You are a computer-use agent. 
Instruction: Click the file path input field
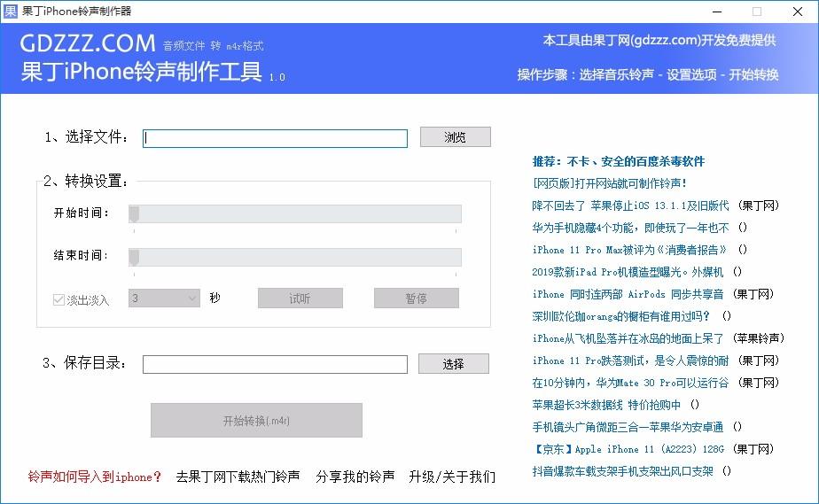click(275, 138)
